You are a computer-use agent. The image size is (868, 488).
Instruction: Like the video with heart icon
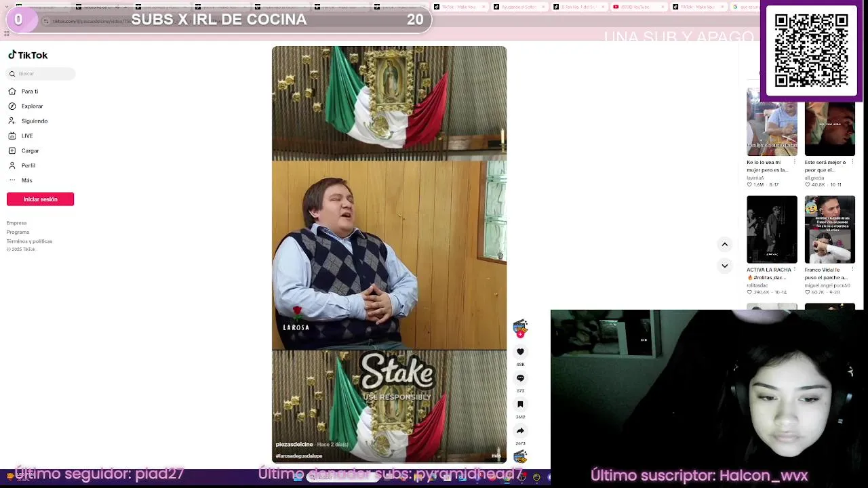point(520,352)
